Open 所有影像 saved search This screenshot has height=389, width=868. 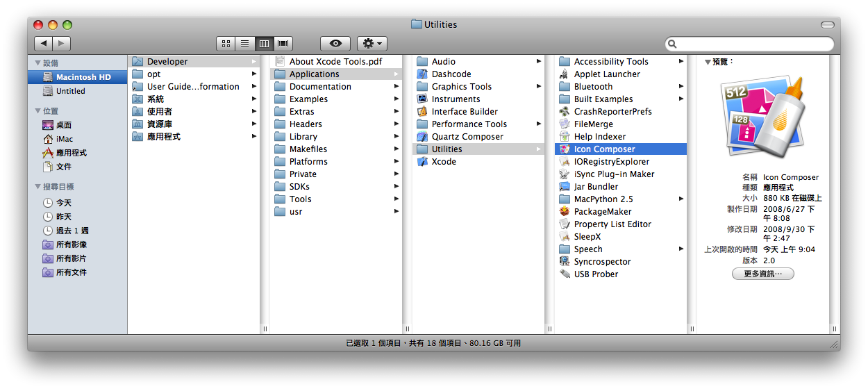pos(77,245)
